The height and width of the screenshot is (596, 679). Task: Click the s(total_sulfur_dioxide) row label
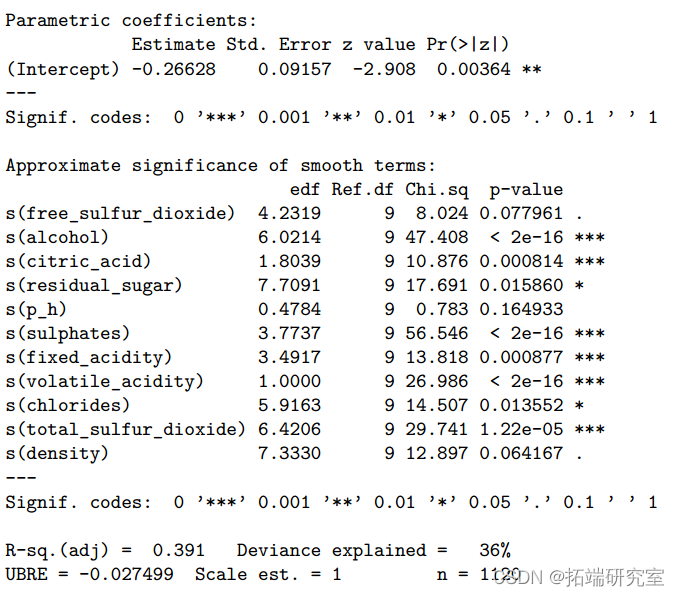126,430
